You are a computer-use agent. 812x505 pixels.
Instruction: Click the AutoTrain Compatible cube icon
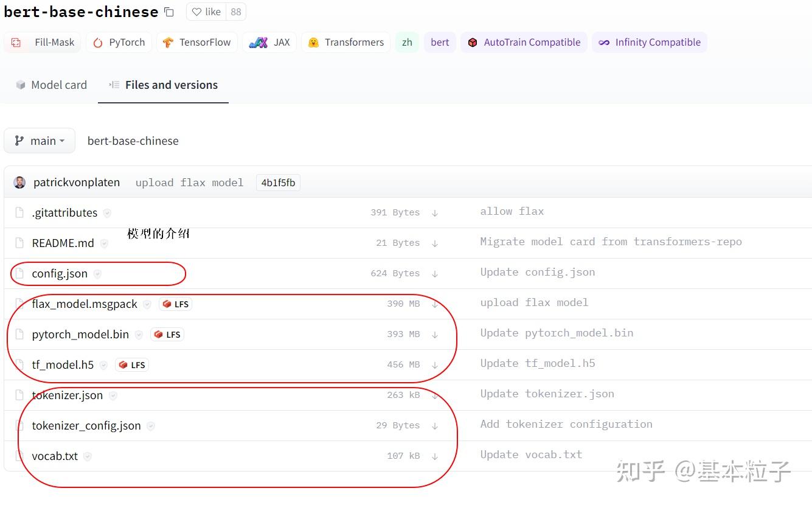pos(474,42)
